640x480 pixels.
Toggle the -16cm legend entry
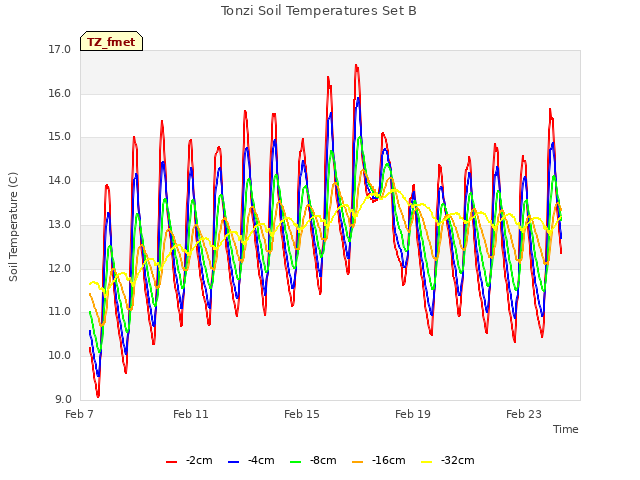(x=378, y=460)
